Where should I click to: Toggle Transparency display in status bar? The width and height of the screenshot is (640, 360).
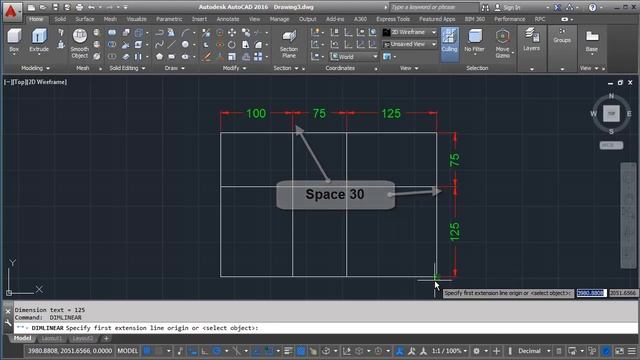coord(301,351)
